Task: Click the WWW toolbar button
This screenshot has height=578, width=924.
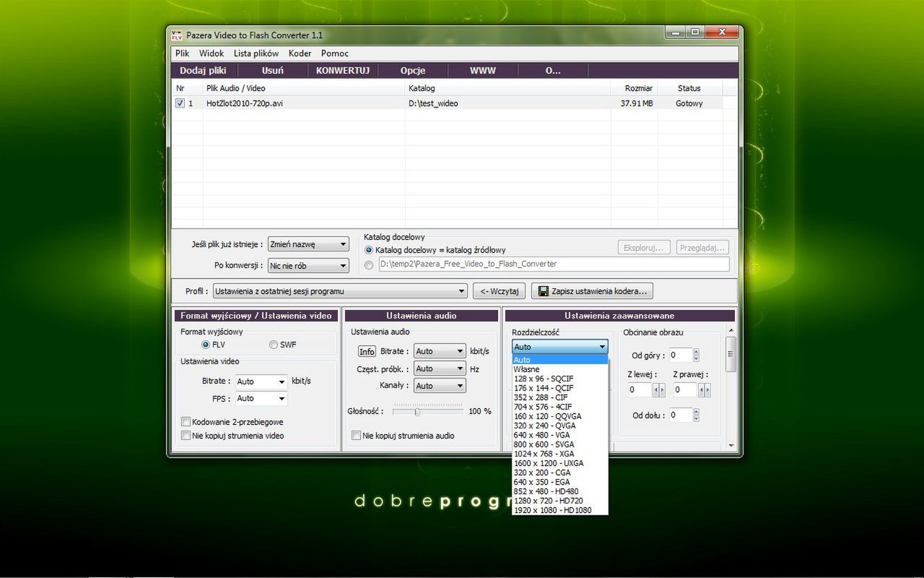Action: (x=483, y=70)
